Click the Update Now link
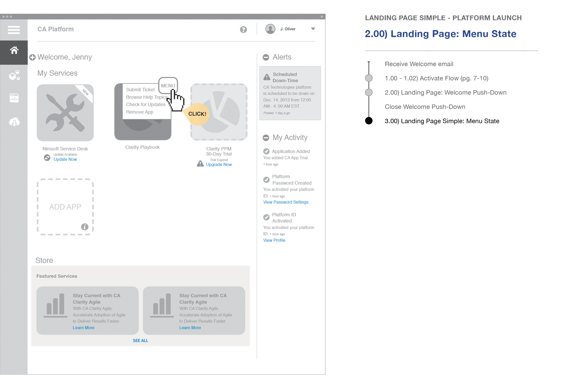The width and height of the screenshot is (588, 392). point(65,160)
